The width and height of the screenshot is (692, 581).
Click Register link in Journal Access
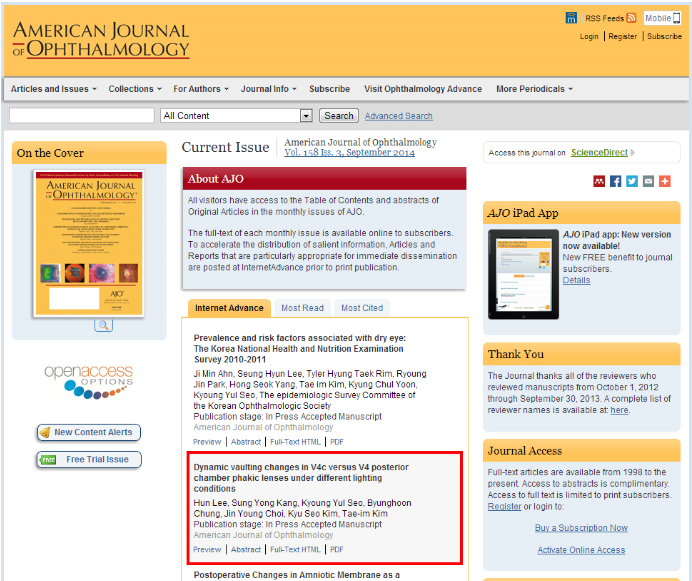click(x=504, y=506)
